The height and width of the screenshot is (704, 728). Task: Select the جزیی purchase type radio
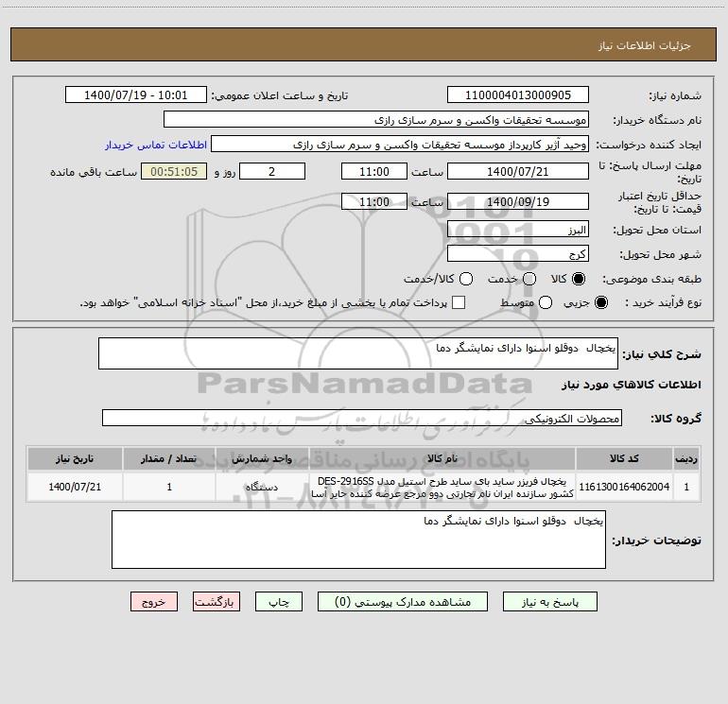coord(600,303)
